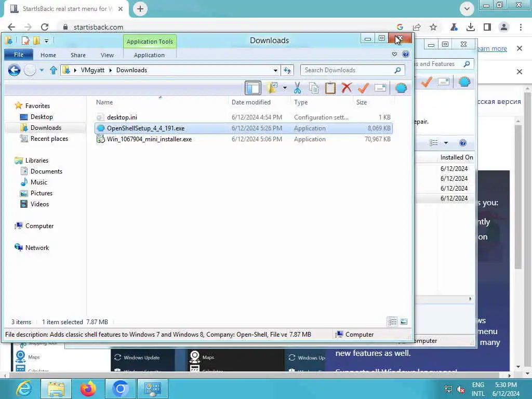Image resolution: width=532 pixels, height=399 pixels.
Task: Switch to the View ribbon tab
Action: tap(107, 55)
